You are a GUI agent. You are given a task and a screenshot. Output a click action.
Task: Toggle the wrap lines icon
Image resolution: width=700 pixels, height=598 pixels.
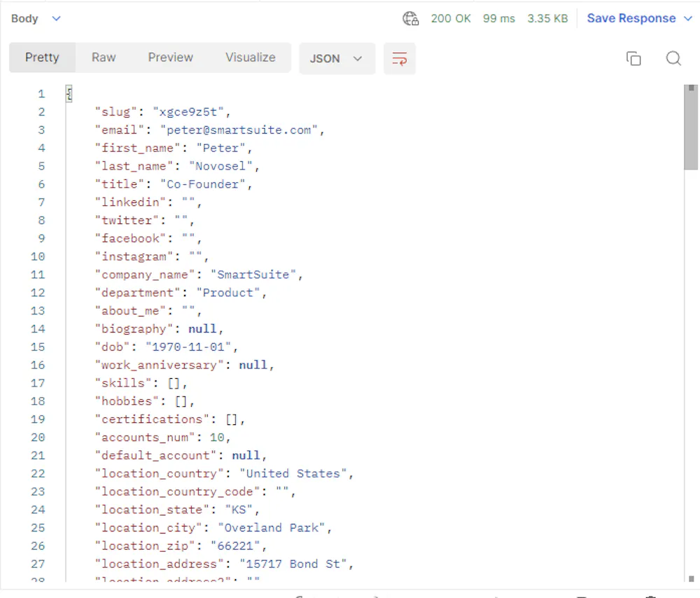tap(400, 59)
